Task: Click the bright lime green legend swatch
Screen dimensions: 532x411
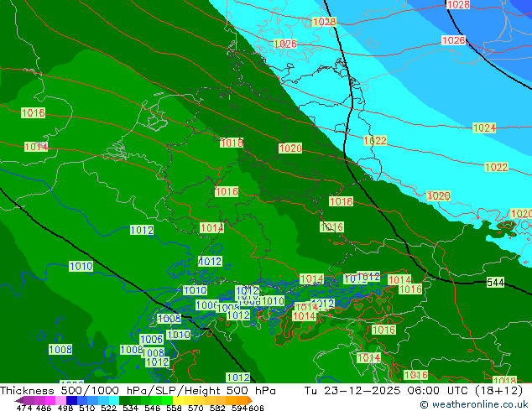Action: pyautogui.click(x=167, y=400)
